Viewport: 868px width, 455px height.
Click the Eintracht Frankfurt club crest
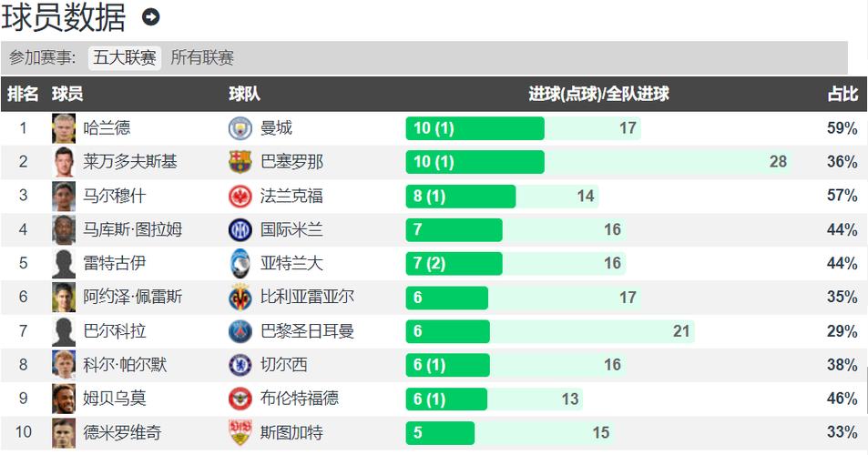[x=240, y=196]
